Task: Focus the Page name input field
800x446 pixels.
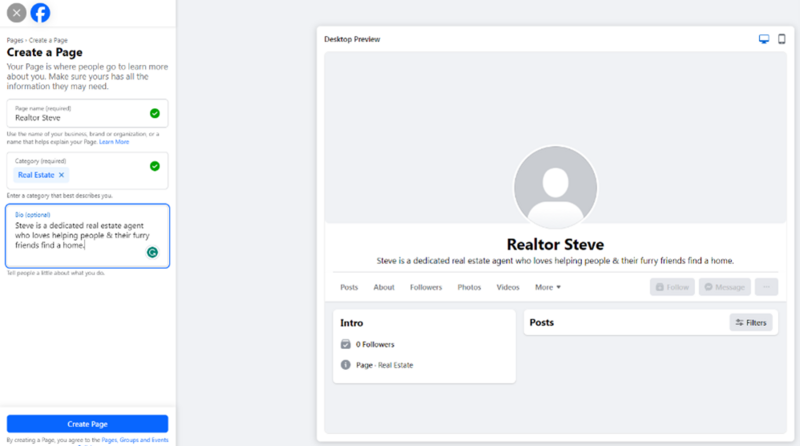Action: (x=87, y=113)
